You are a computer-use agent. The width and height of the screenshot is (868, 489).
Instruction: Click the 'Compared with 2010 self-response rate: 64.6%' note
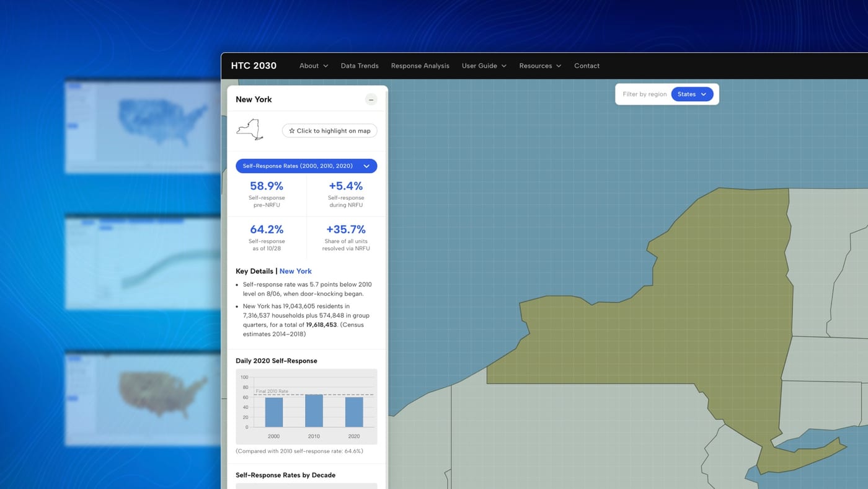[x=299, y=451]
